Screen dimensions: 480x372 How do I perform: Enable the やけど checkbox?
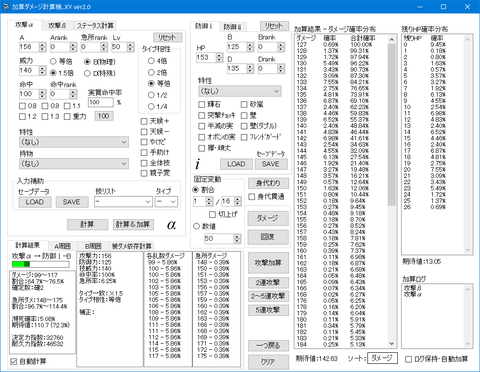point(153,142)
